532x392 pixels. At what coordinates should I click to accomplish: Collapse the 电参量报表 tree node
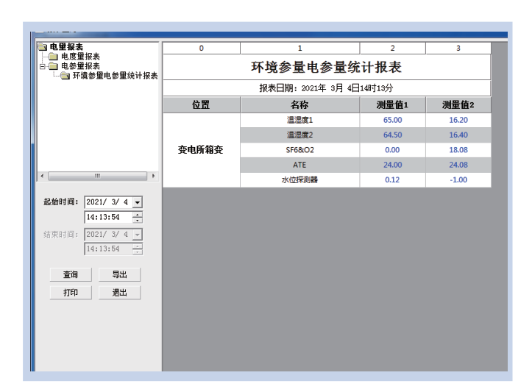[x=43, y=66]
